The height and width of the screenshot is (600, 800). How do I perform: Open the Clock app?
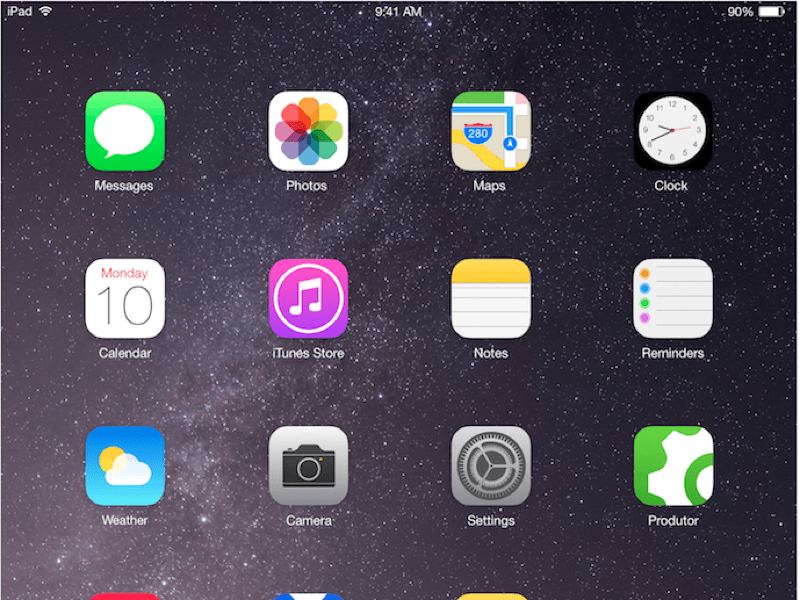[x=673, y=131]
